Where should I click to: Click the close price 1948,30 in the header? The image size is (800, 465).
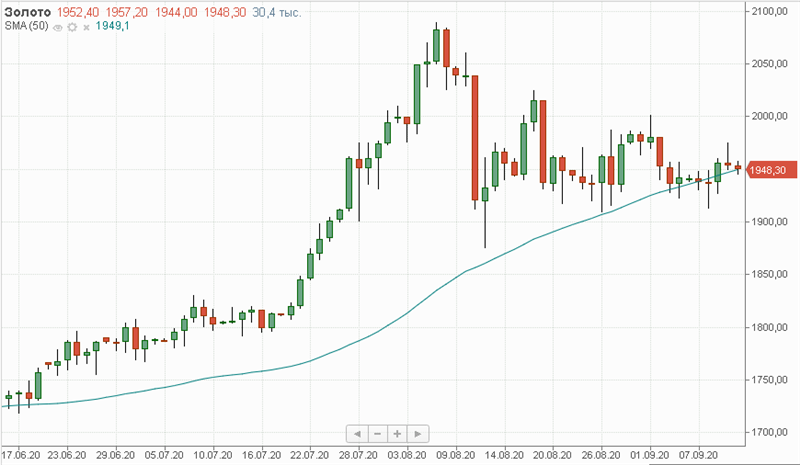point(225,12)
